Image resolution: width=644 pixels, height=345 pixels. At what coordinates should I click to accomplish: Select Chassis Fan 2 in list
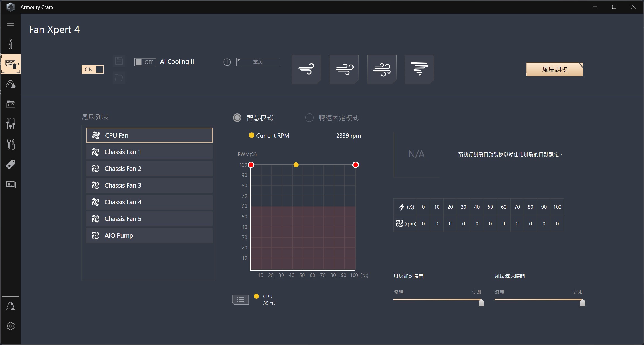click(x=149, y=169)
